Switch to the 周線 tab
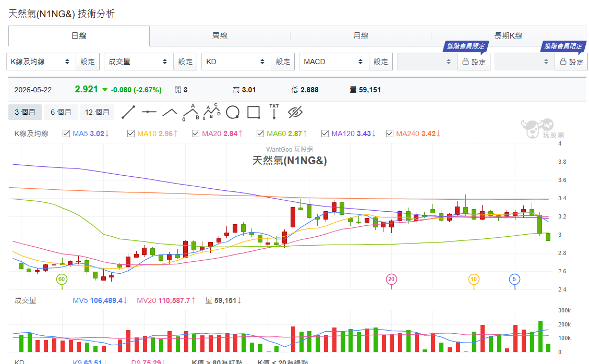 [220, 35]
